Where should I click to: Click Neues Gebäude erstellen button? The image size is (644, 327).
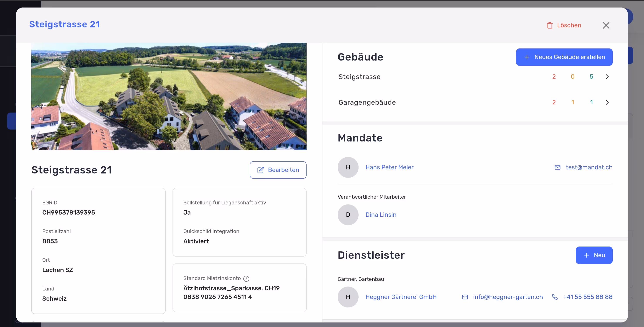pos(564,57)
